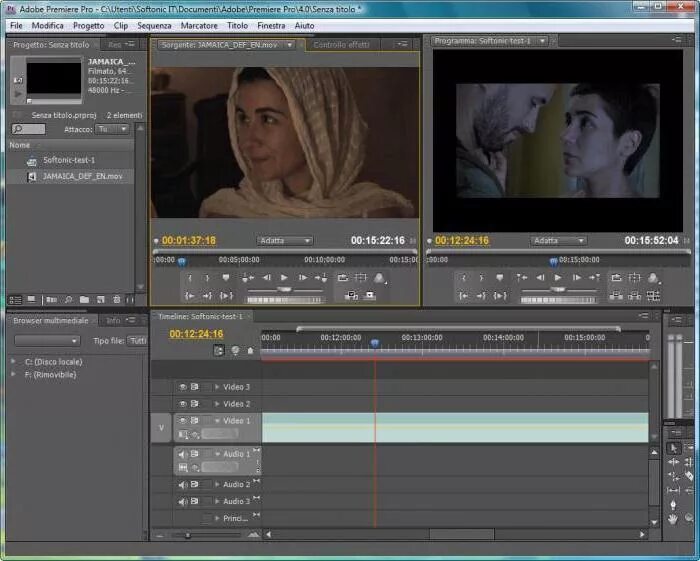Select the Pen tool in Tools panel

(x=673, y=505)
